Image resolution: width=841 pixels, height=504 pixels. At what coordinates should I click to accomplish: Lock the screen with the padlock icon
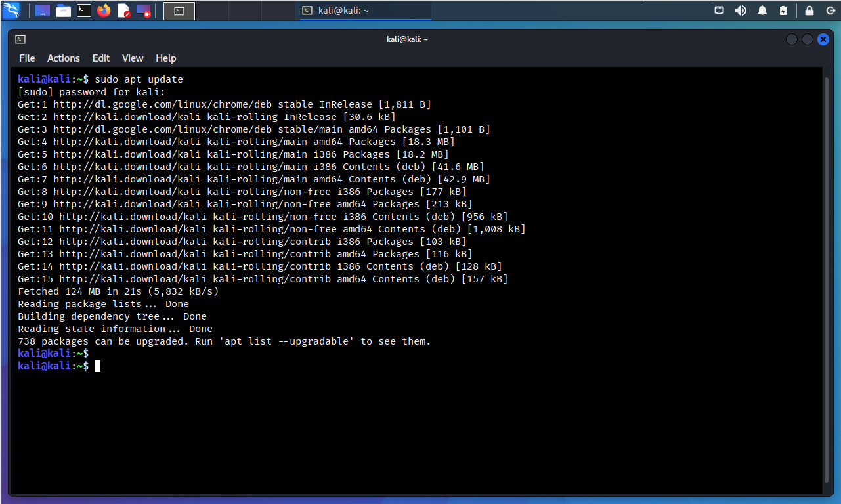[x=809, y=10]
